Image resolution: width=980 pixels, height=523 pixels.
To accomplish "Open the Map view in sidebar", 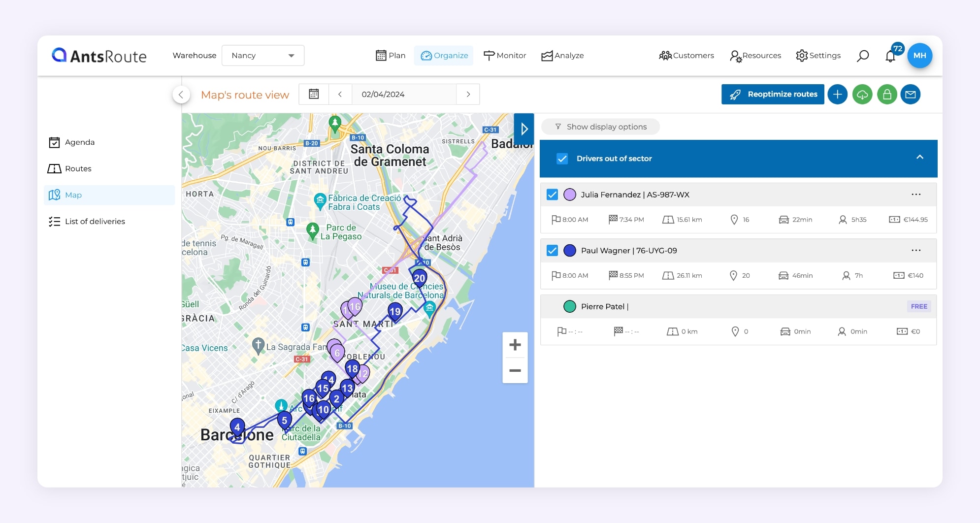I will [73, 195].
